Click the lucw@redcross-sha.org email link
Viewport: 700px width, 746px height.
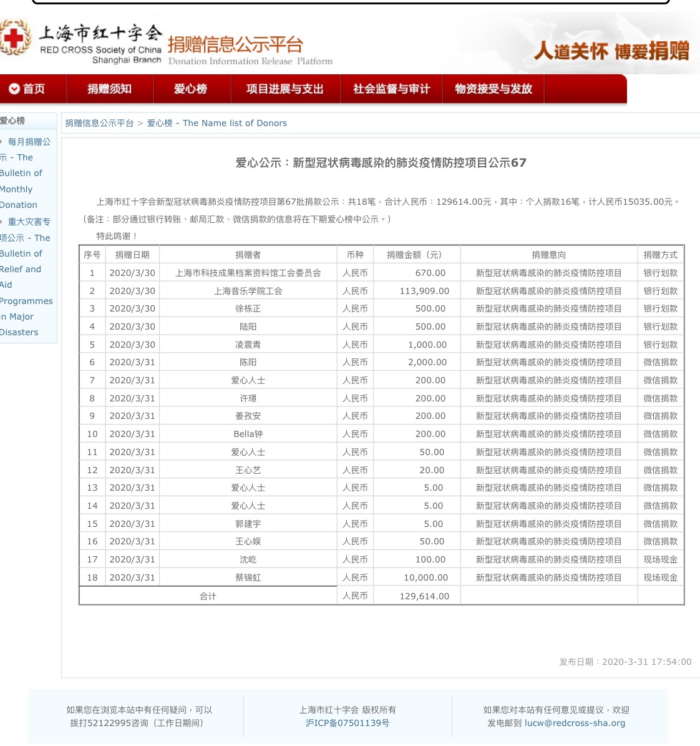coord(575,723)
